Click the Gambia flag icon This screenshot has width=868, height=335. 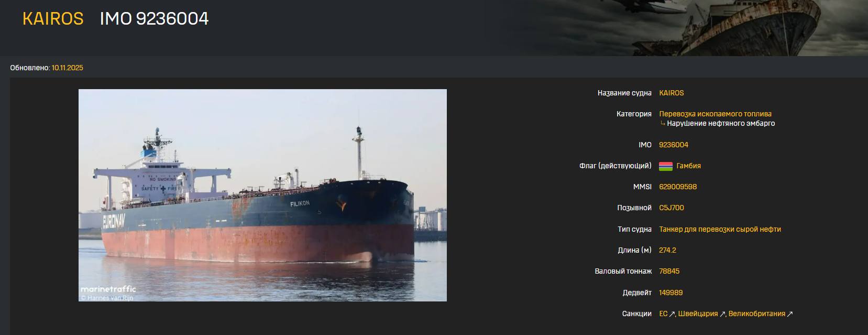[x=666, y=166]
